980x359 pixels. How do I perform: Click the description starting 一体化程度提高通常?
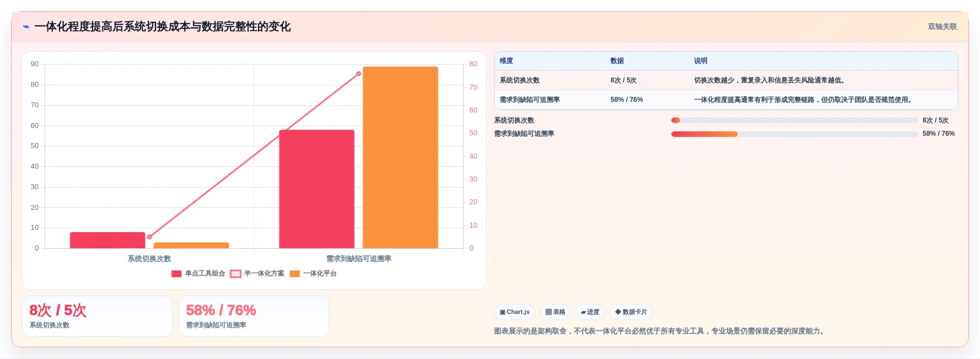[x=805, y=100]
